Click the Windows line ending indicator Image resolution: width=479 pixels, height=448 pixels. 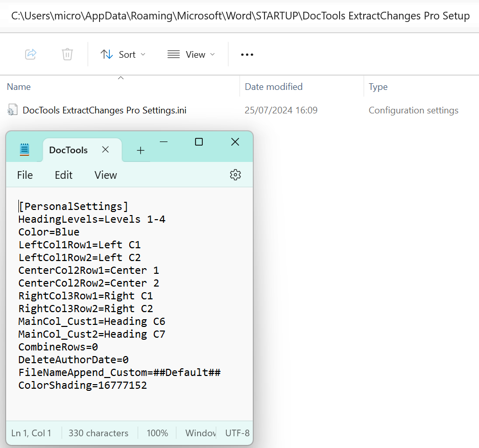[x=200, y=433]
